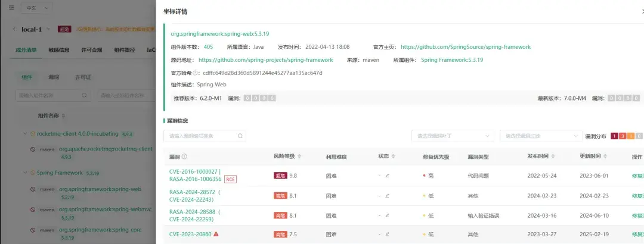
Task: Edit status for RASA-2024-28572 row
Action: click(x=388, y=196)
